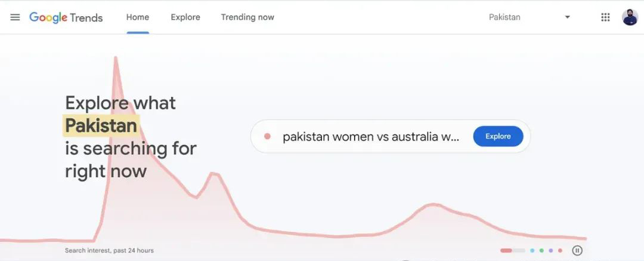Click the highlighted Pakistan heading word
The image size is (644, 261).
101,125
